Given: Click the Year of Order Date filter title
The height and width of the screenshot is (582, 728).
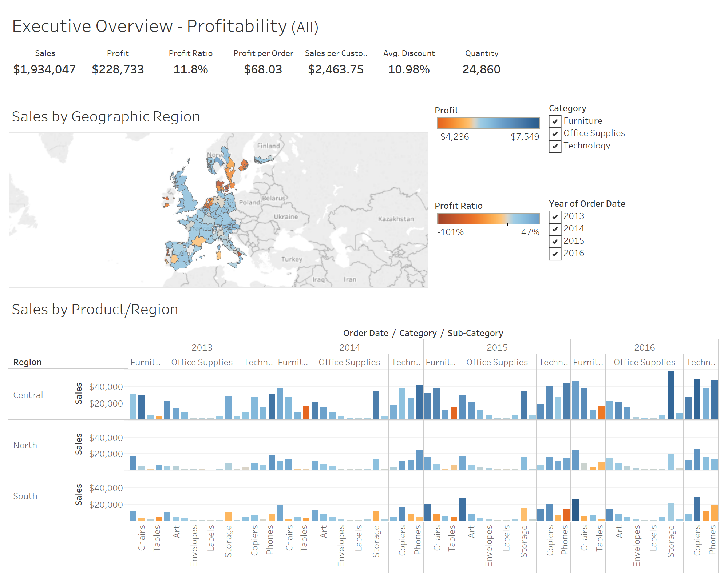Looking at the screenshot, I should point(587,204).
